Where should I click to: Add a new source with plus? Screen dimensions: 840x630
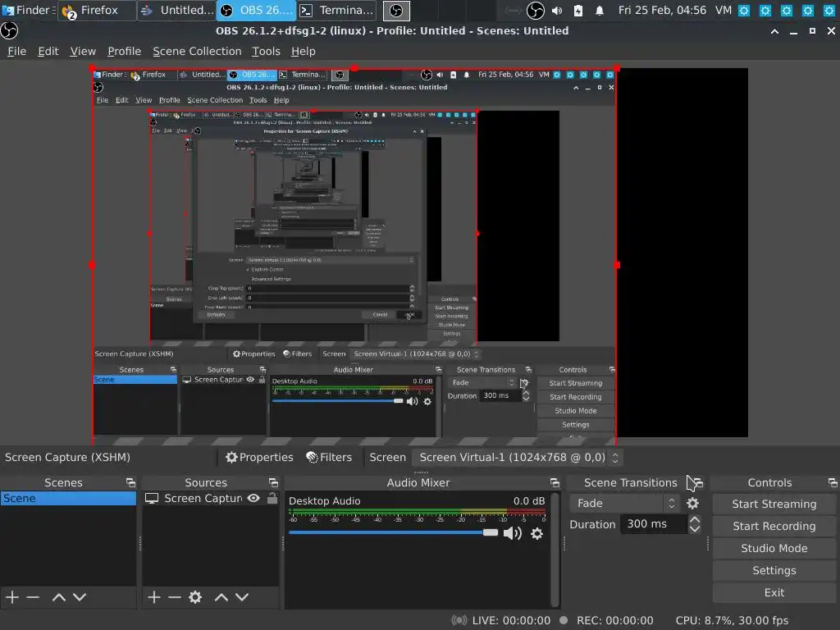click(x=153, y=597)
